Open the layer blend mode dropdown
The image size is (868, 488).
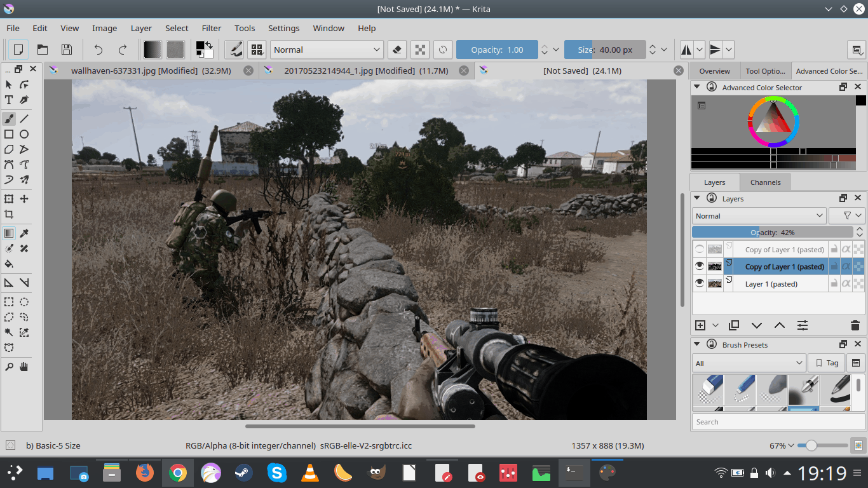(759, 216)
